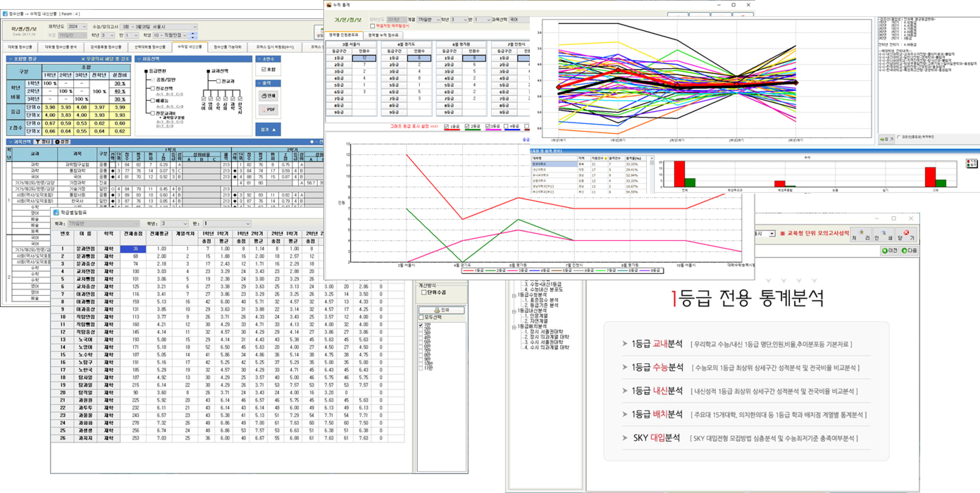
Task: Click the 처리 toolbar icon in 1등급 window
Action: 861,235
